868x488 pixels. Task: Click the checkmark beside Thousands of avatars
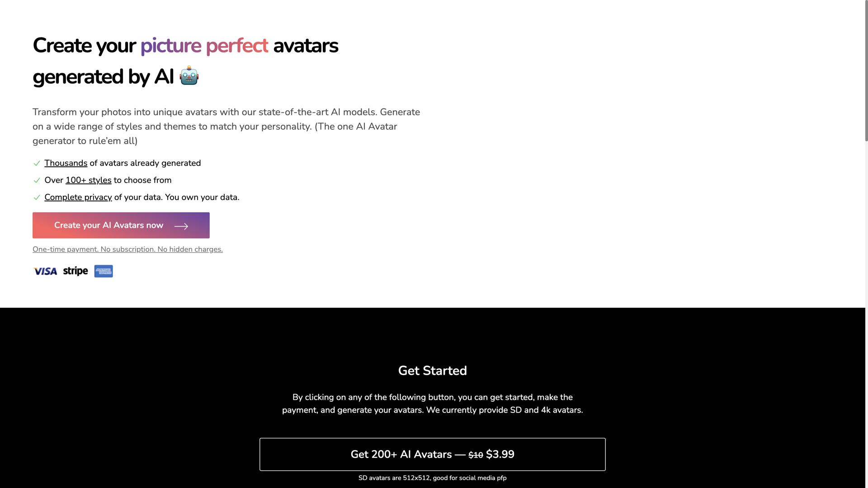[37, 164]
